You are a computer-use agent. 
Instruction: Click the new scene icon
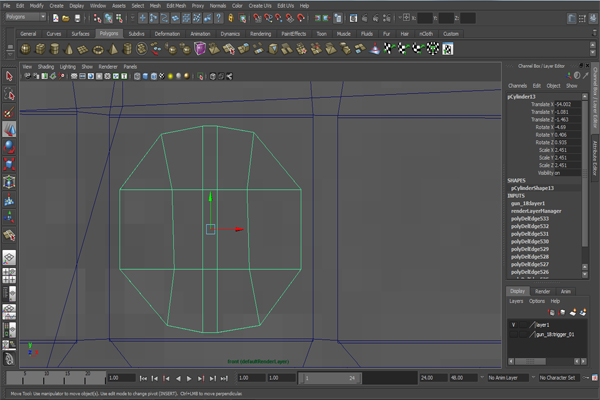(56, 18)
